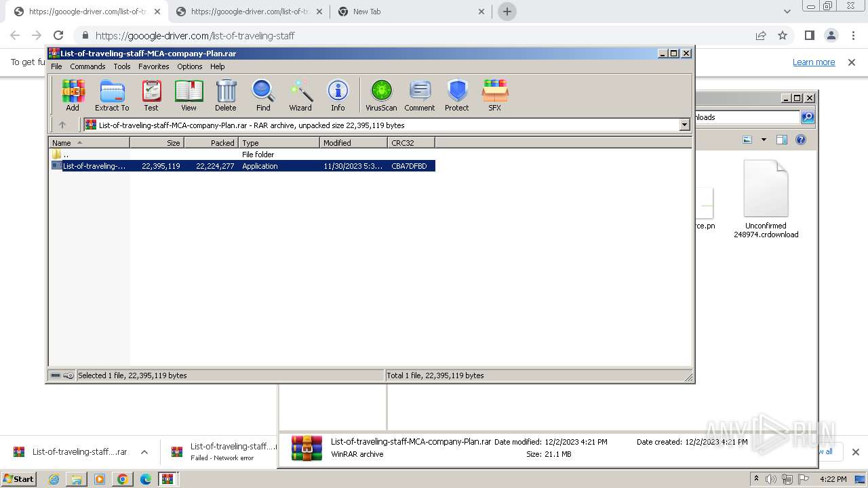Toggle the Chrome side panel icon
The image size is (868, 488).
tap(809, 36)
